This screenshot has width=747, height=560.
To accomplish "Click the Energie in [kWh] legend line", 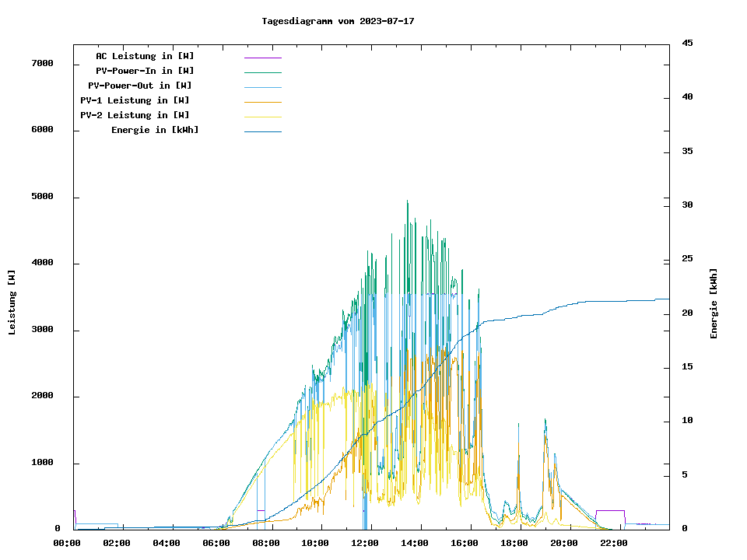I will (x=262, y=131).
